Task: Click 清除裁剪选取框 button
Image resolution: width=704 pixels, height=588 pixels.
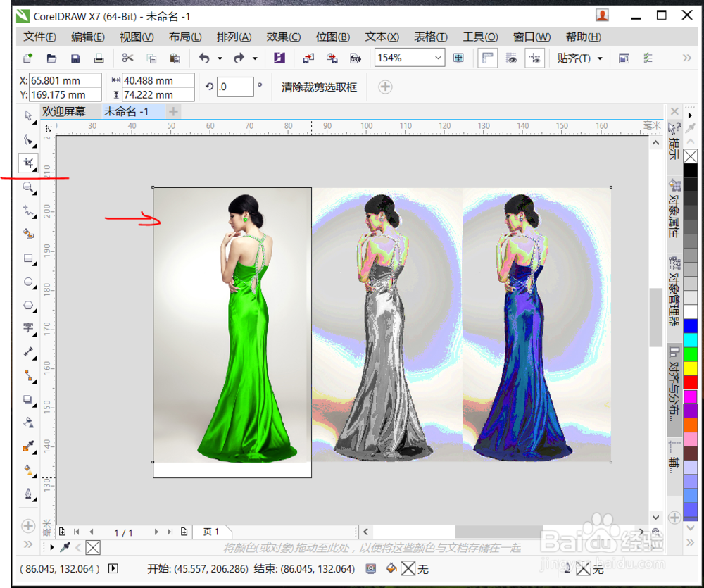Action: pos(319,87)
